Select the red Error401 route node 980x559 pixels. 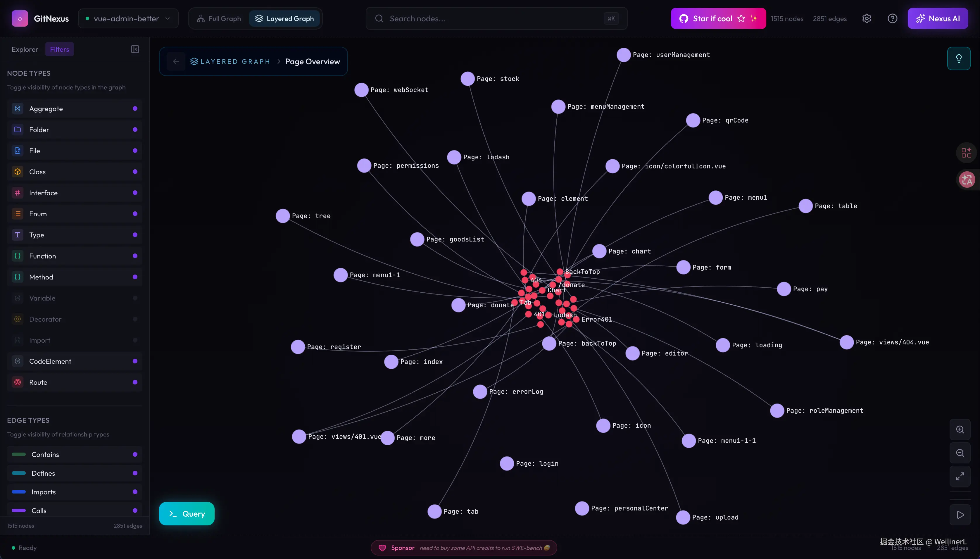click(x=576, y=320)
